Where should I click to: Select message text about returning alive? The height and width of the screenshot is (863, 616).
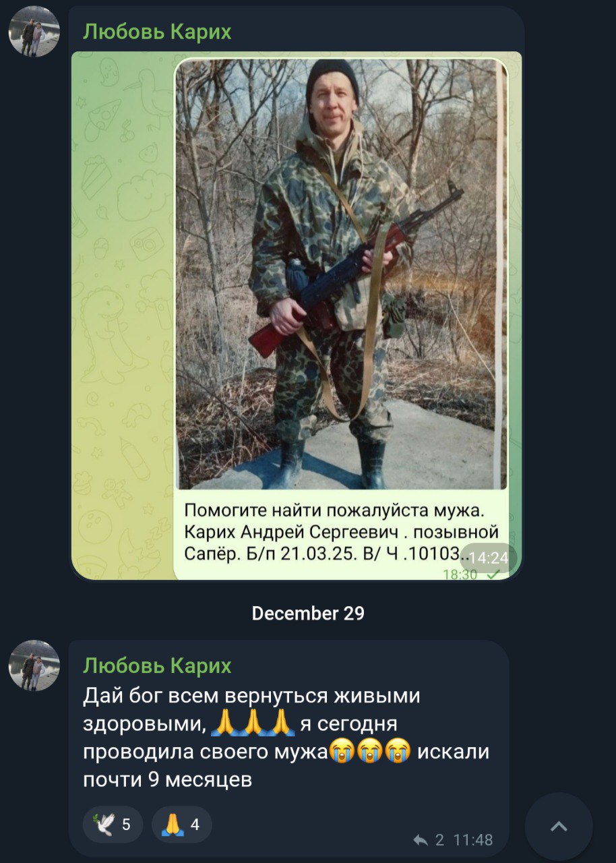click(x=286, y=738)
